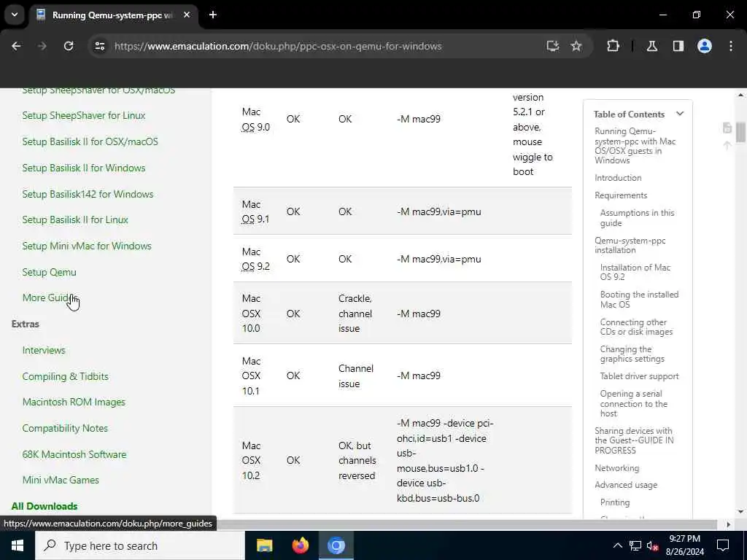Install app icon in address bar
Screen dimensions: 747x560
click(553, 46)
